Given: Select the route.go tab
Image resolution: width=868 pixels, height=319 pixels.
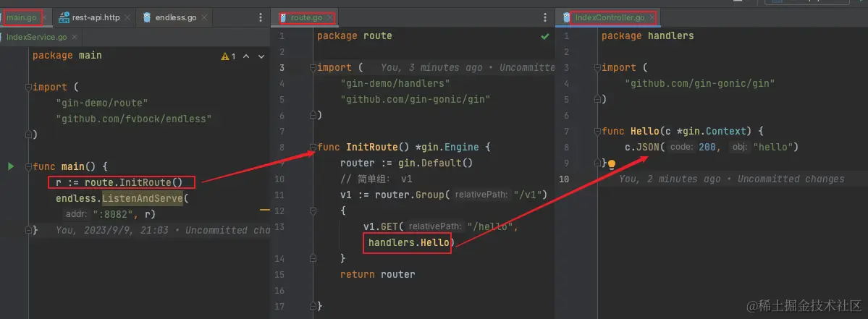Looking at the screenshot, I should pyautogui.click(x=307, y=17).
